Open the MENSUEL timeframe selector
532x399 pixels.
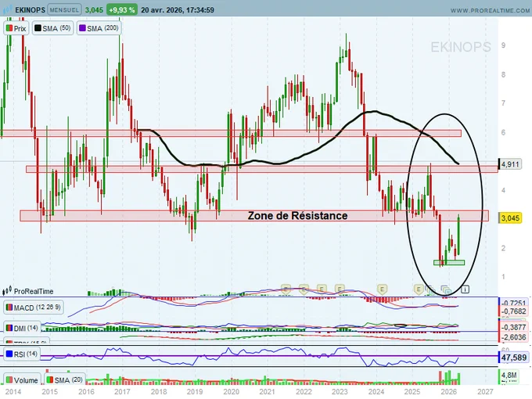coord(64,10)
